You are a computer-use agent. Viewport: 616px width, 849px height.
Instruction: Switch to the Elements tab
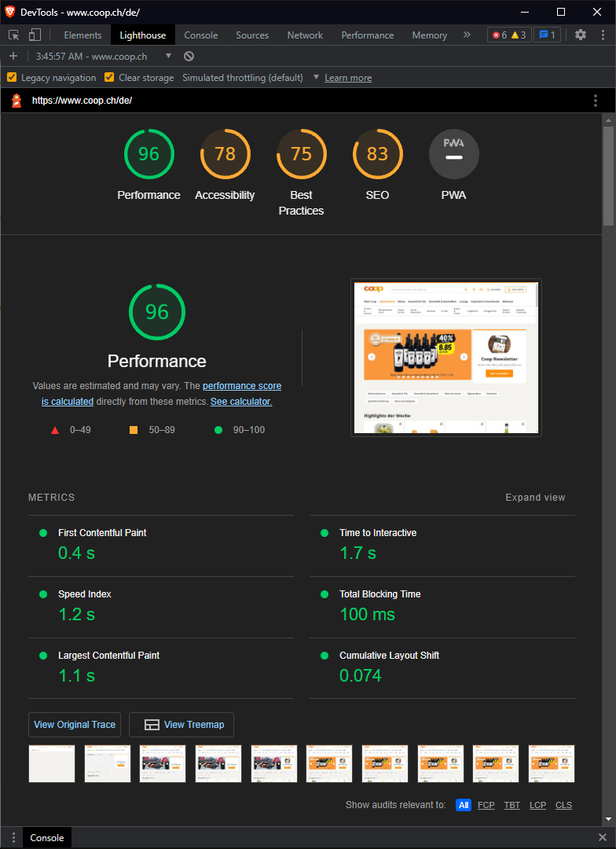pos(82,35)
